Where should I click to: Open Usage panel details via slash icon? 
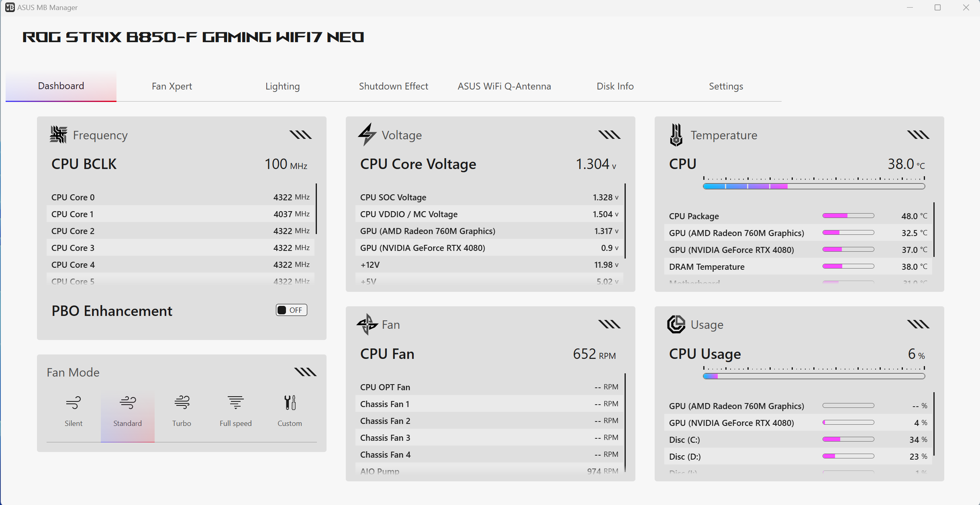(x=918, y=324)
